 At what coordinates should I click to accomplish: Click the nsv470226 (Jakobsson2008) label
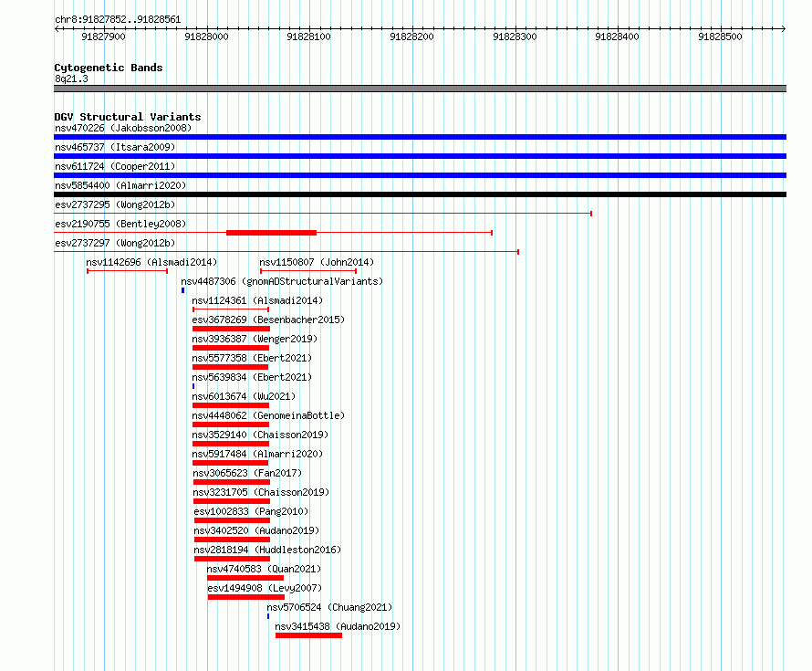click(123, 128)
